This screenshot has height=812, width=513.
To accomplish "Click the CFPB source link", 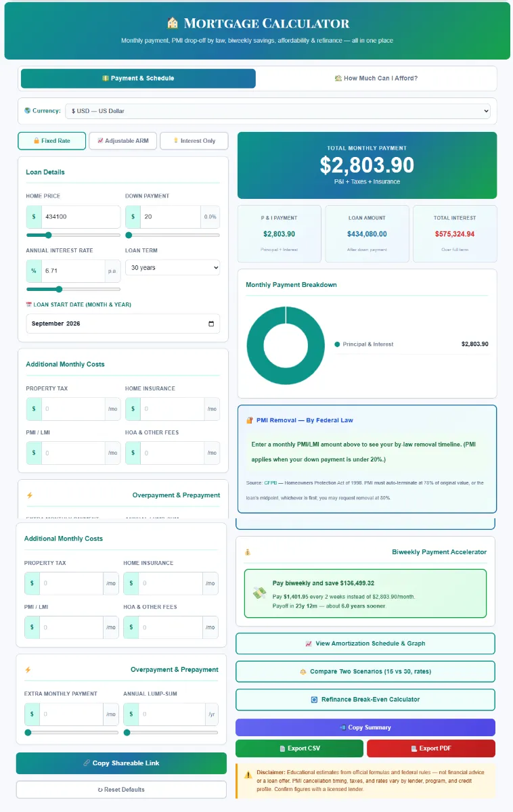I will click(x=271, y=482).
